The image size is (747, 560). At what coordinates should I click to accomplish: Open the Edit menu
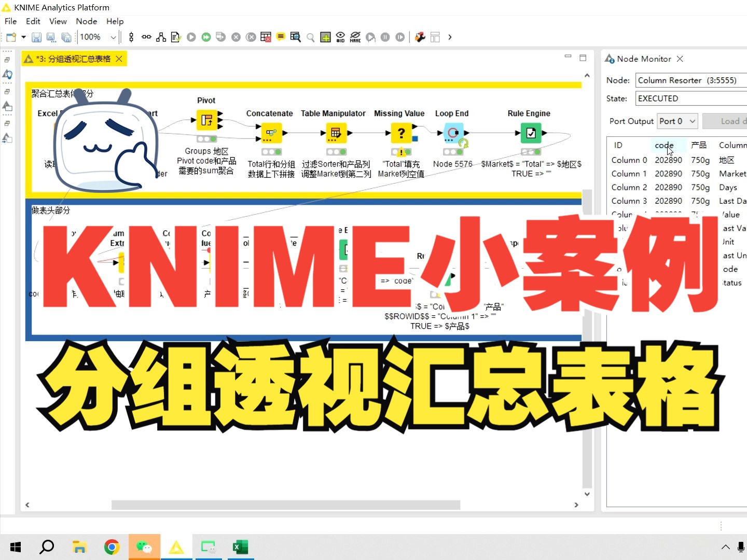point(33,21)
